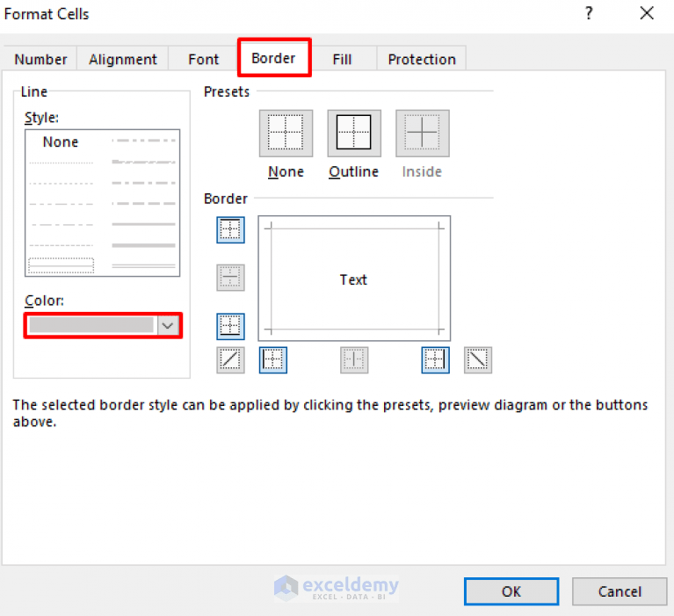The image size is (674, 616).
Task: Apply the diagonal down border button
Action: point(478,359)
